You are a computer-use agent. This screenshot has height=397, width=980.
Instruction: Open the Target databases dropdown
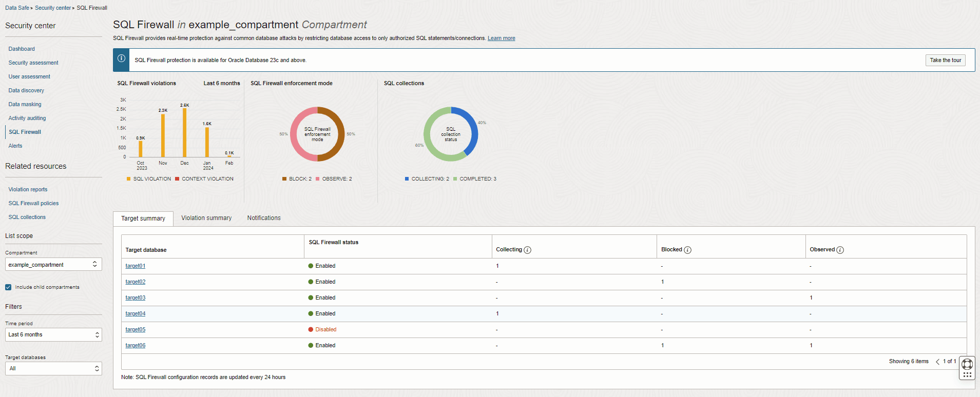click(x=53, y=369)
